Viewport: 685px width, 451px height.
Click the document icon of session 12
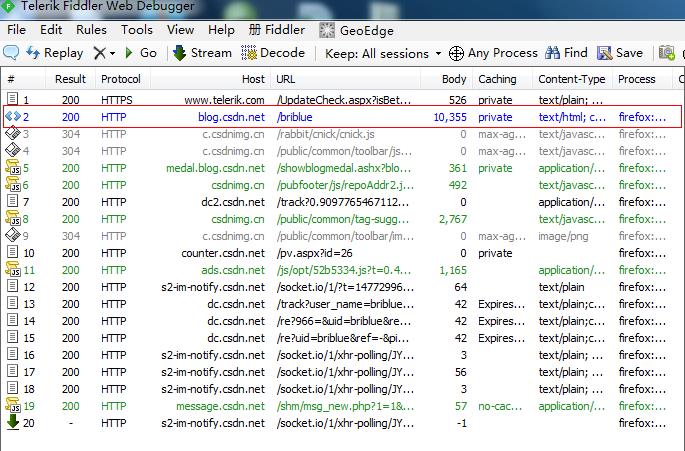click(x=13, y=286)
